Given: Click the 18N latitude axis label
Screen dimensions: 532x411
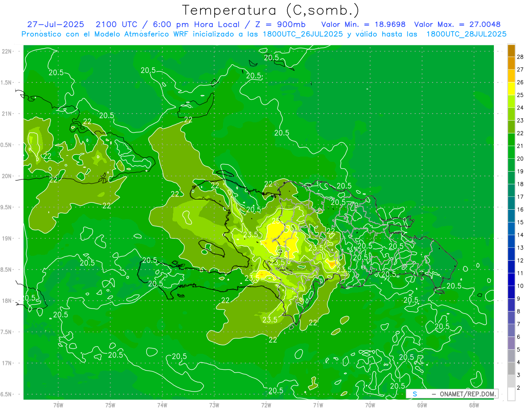Looking at the screenshot, I should click(x=7, y=301).
